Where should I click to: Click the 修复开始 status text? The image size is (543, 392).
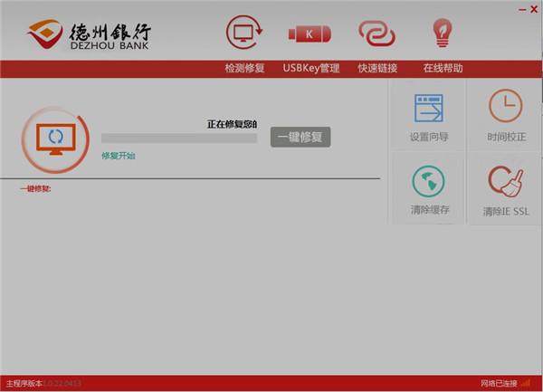pyautogui.click(x=118, y=156)
